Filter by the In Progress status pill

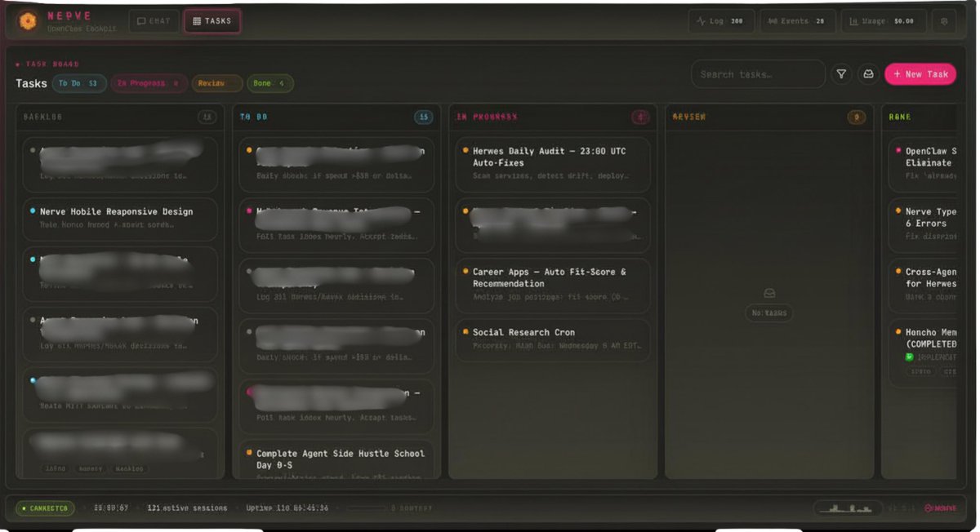click(x=149, y=83)
